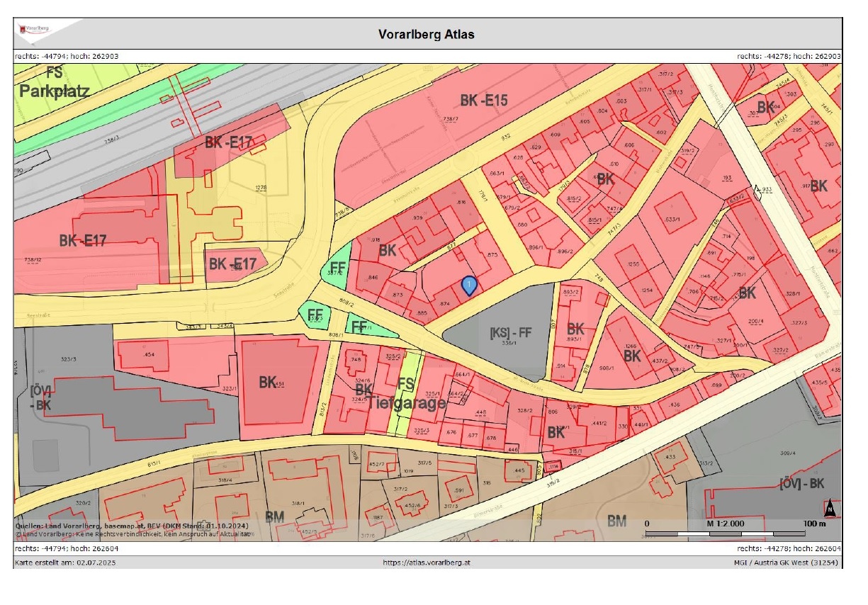Click the blue location marker numbered 1
The image size is (868, 605).
tap(468, 285)
